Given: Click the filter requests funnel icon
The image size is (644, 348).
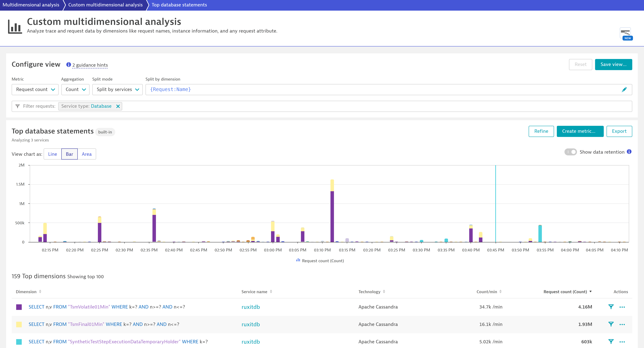Looking at the screenshot, I should click(17, 106).
